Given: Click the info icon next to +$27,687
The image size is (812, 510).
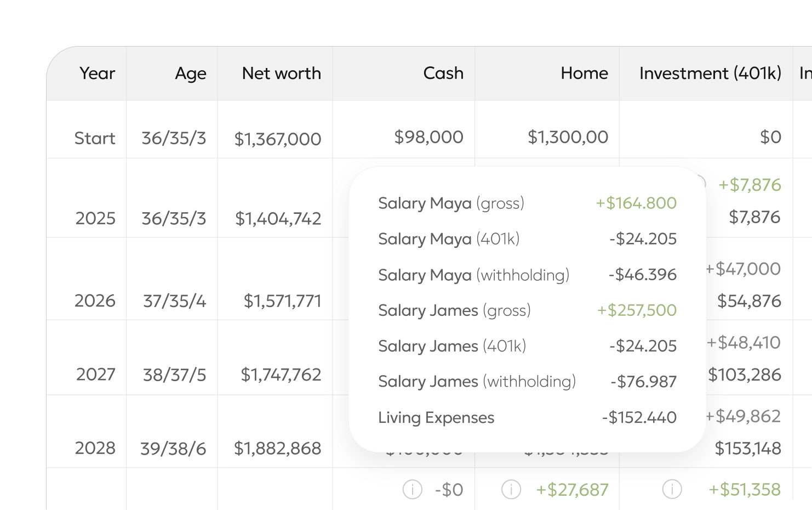Looking at the screenshot, I should [x=511, y=489].
